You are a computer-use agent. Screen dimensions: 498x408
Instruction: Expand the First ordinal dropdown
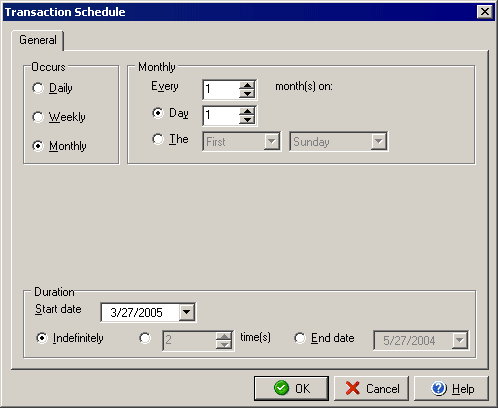272,141
